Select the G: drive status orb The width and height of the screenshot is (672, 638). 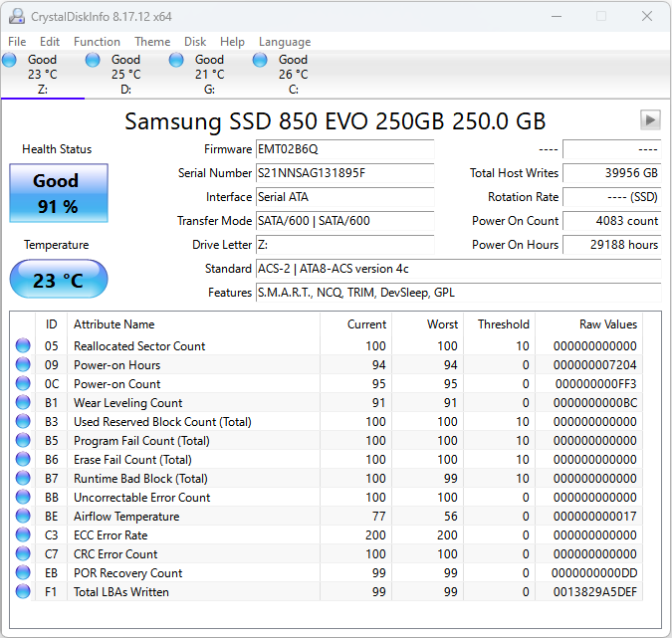(177, 61)
